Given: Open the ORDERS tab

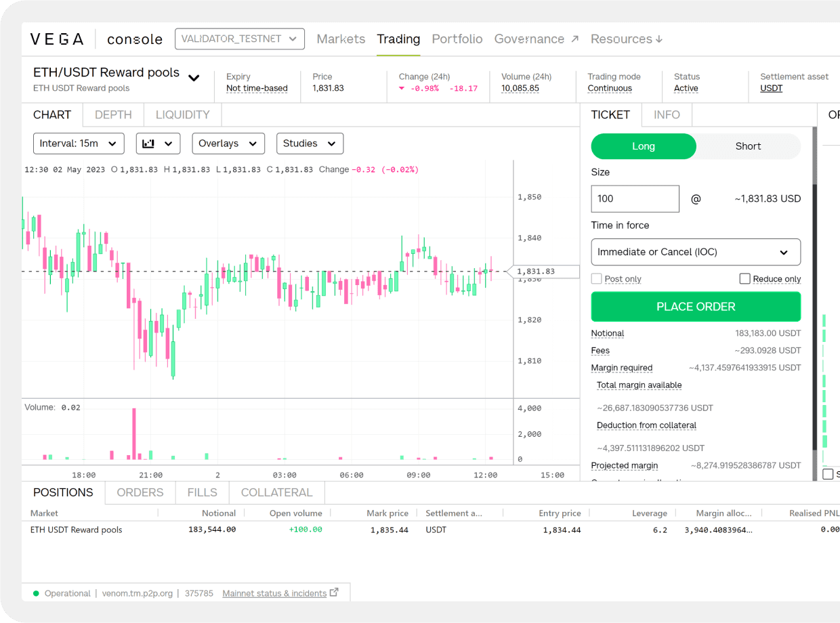Looking at the screenshot, I should [140, 492].
